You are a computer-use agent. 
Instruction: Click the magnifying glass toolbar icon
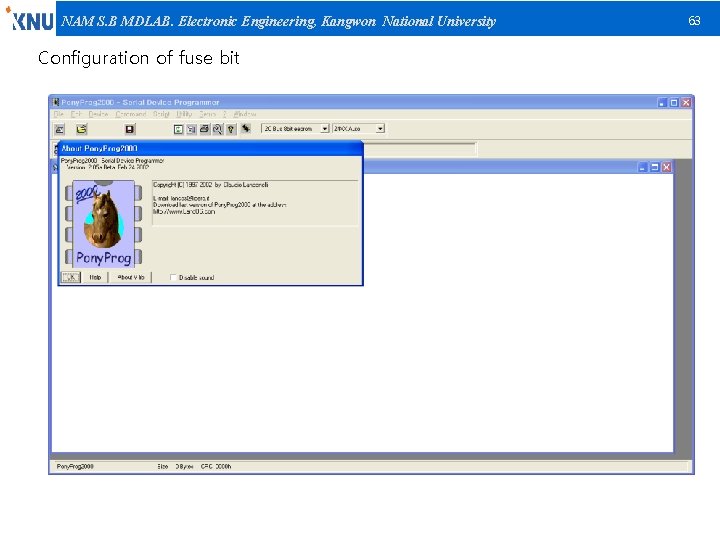(x=218, y=129)
